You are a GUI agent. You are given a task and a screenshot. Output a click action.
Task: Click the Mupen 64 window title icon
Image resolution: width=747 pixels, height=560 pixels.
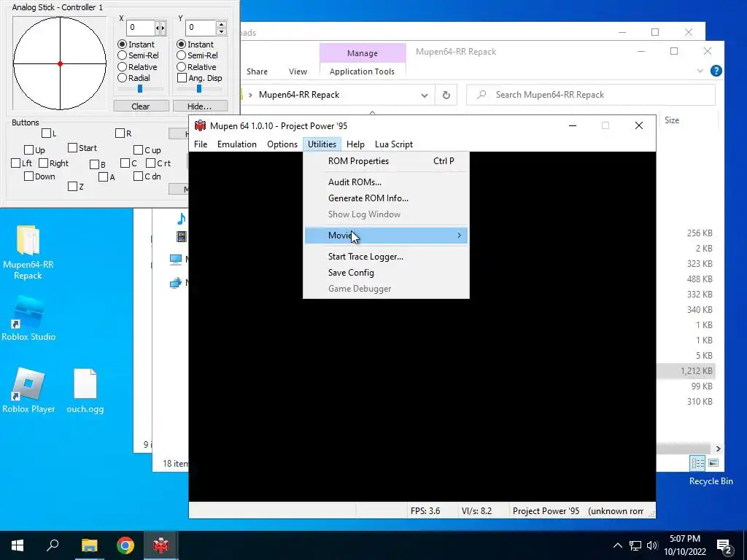pos(200,125)
